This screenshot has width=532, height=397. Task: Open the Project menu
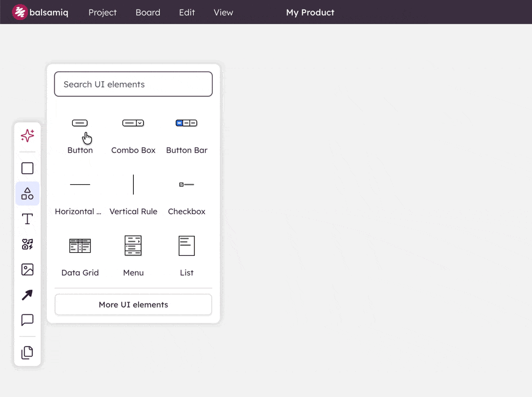(103, 13)
